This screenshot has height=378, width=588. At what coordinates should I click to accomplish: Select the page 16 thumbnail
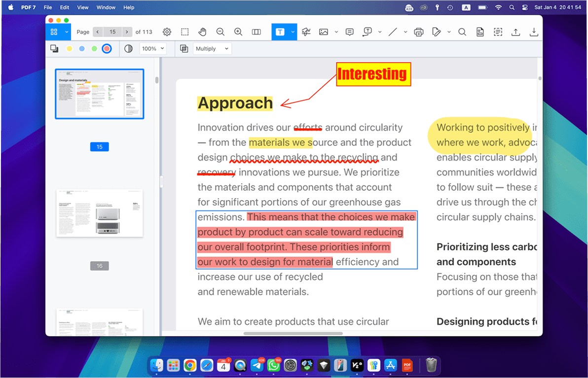99,213
